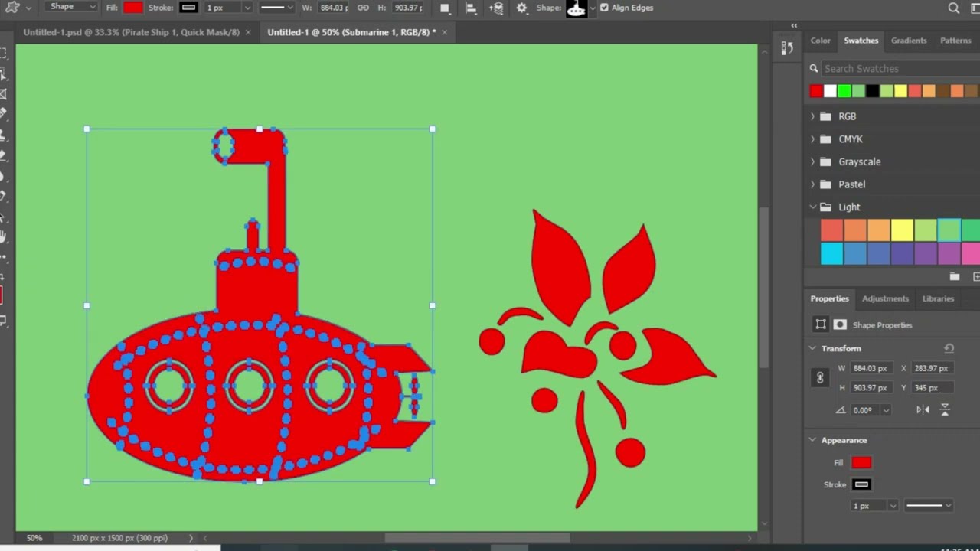The width and height of the screenshot is (980, 551).
Task: Flip the shape horizontally
Action: click(x=923, y=409)
